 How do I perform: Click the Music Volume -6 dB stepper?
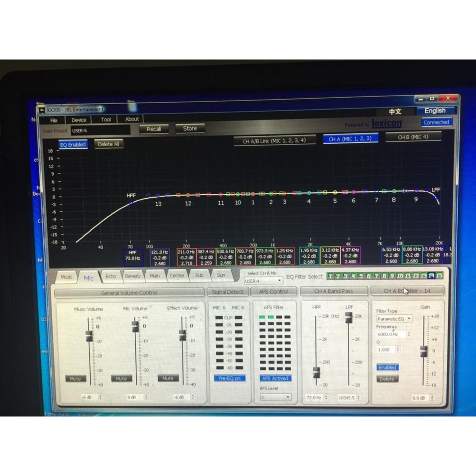(x=100, y=397)
